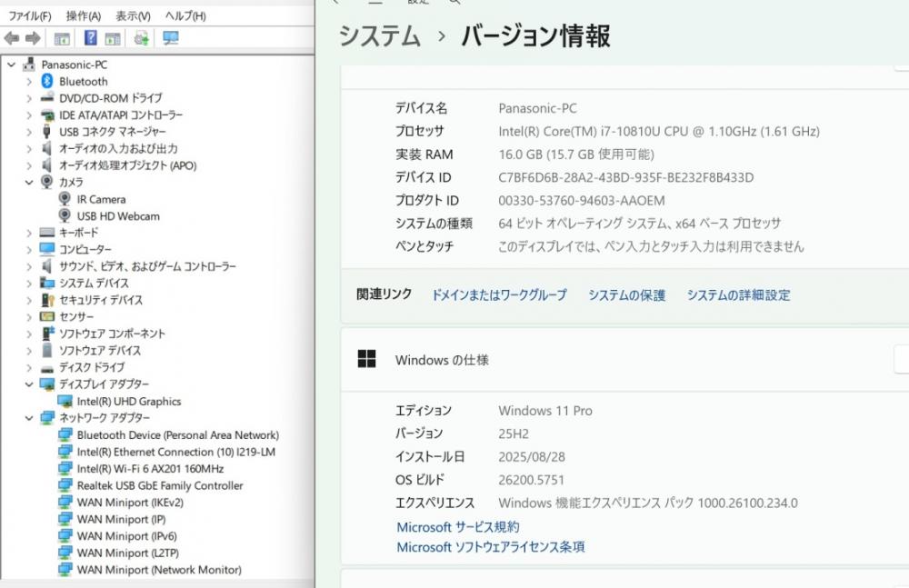Open the ヘルプ(H) menu
Screen dimensions: 909x588
click(x=185, y=15)
